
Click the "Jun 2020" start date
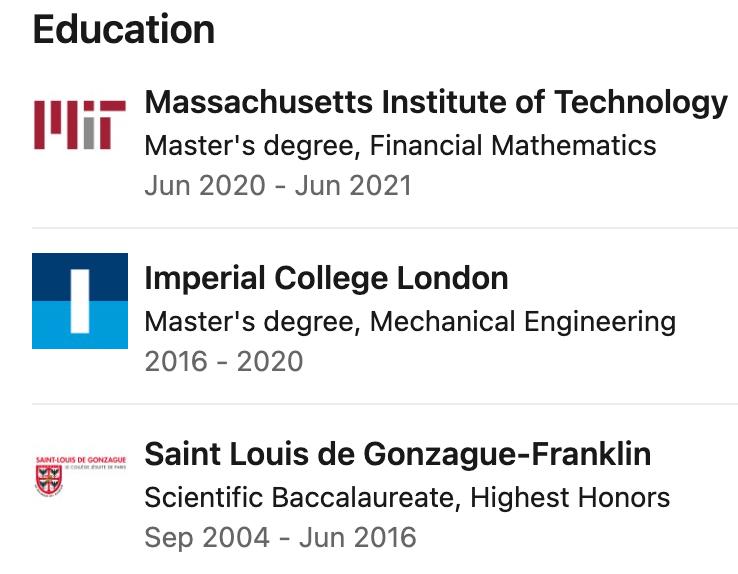tap(205, 186)
